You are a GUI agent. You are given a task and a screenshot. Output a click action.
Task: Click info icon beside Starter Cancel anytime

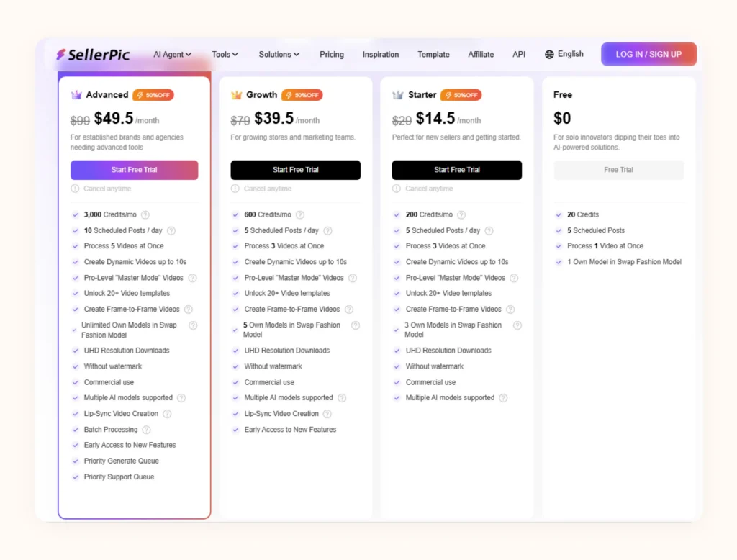(x=397, y=189)
